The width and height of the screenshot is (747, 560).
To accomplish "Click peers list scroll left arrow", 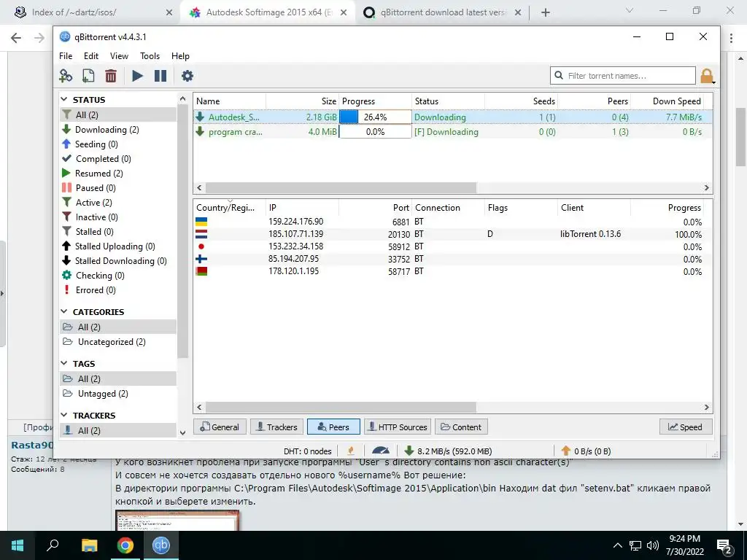I will [199, 407].
